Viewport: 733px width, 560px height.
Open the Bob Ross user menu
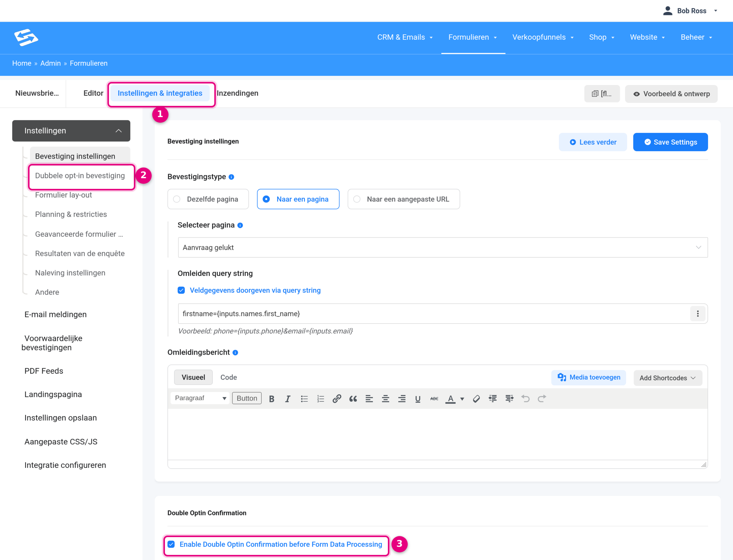click(x=690, y=11)
